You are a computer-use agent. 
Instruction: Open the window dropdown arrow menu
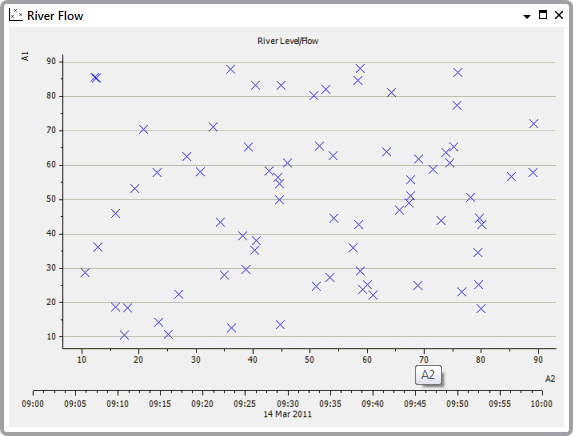coord(527,16)
